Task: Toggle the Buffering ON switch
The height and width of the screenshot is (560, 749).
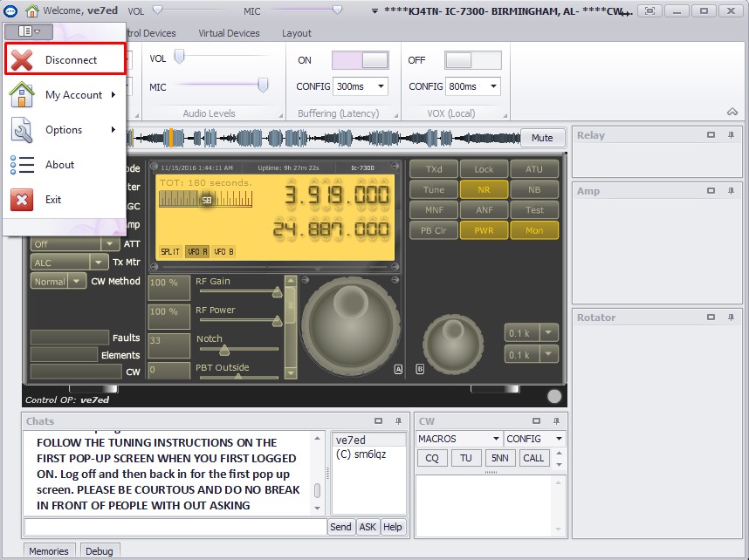Action: coord(361,60)
